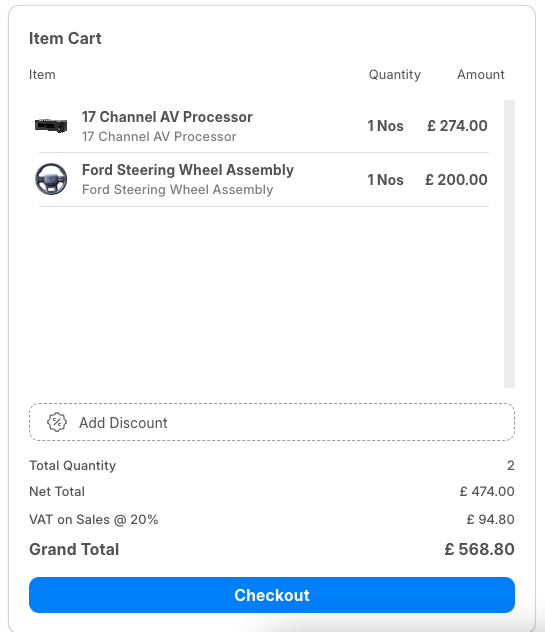Screen dimensions: 545x632
Task: Click the cart list vertical scrollbar
Action: point(510,244)
